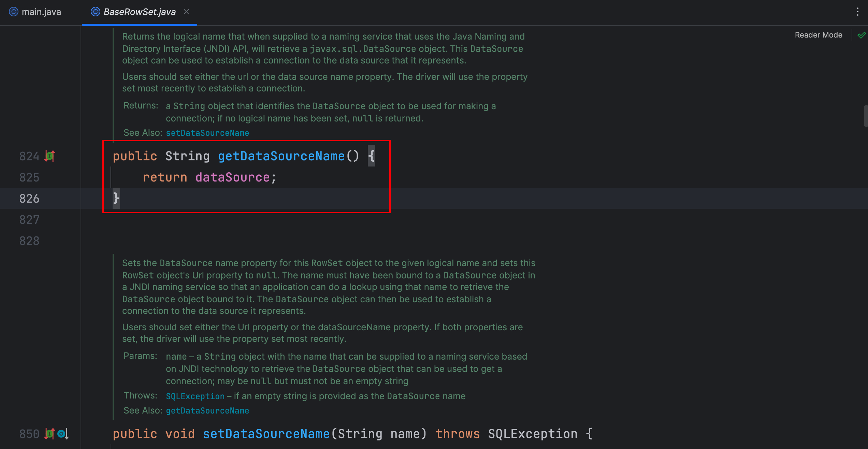Viewport: 868px width, 449px height.
Task: Click implements gutter icon on line 824
Action: click(x=50, y=156)
